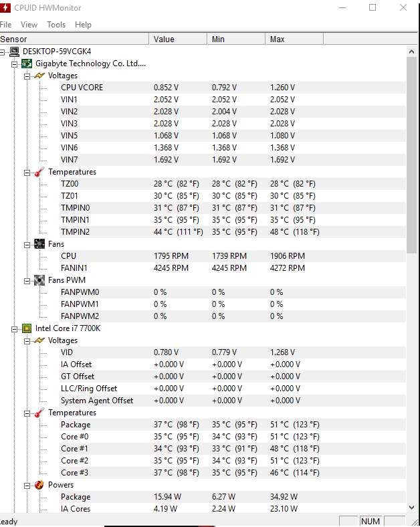This screenshot has width=420, height=527.
Task: Click the thermometer icon beside the Gigabyte Temperatures
Action: tap(39, 172)
